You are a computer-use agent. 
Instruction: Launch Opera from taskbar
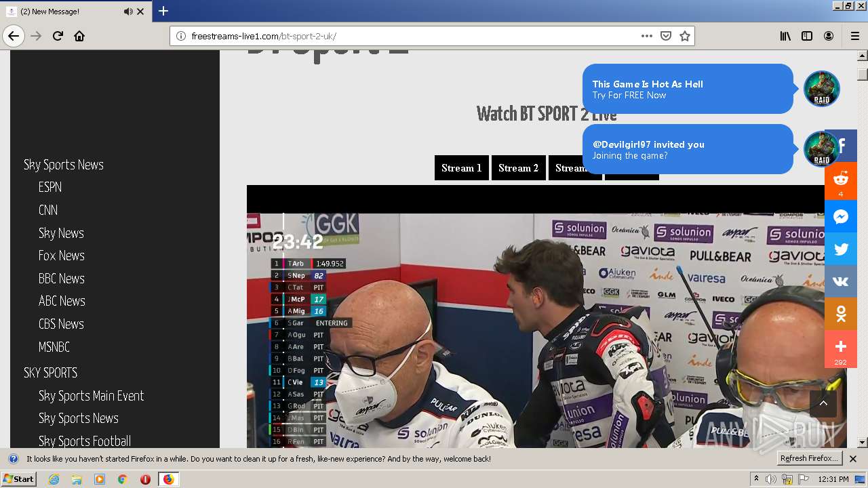145,479
